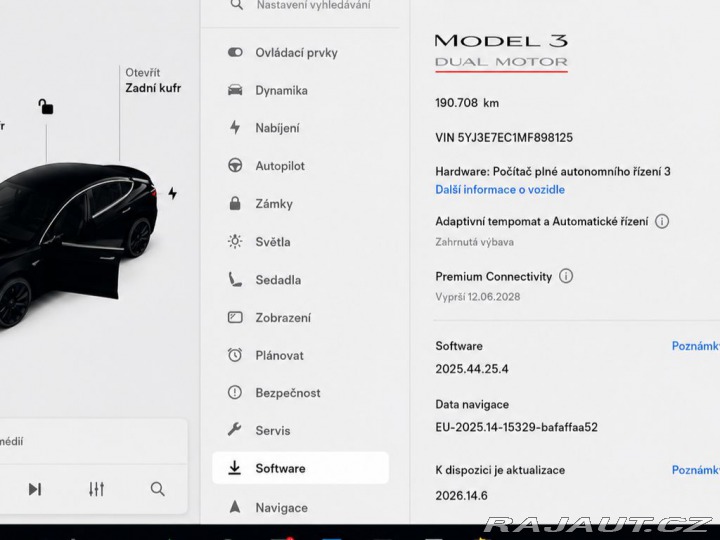
Task: Skip to next media track
Action: 35,489
